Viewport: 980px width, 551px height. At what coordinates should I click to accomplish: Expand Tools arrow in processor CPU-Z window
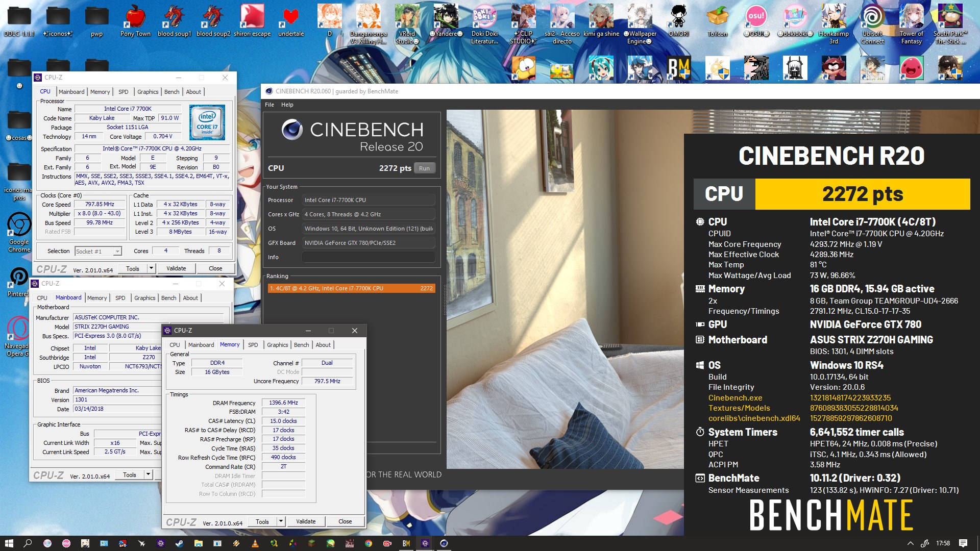[151, 268]
